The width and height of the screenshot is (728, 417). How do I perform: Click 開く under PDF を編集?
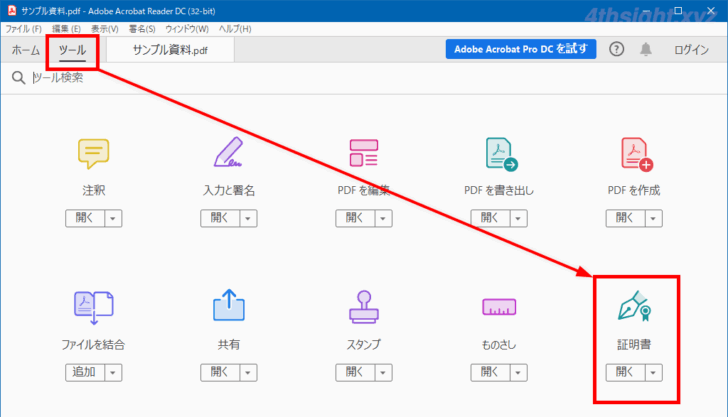click(355, 218)
